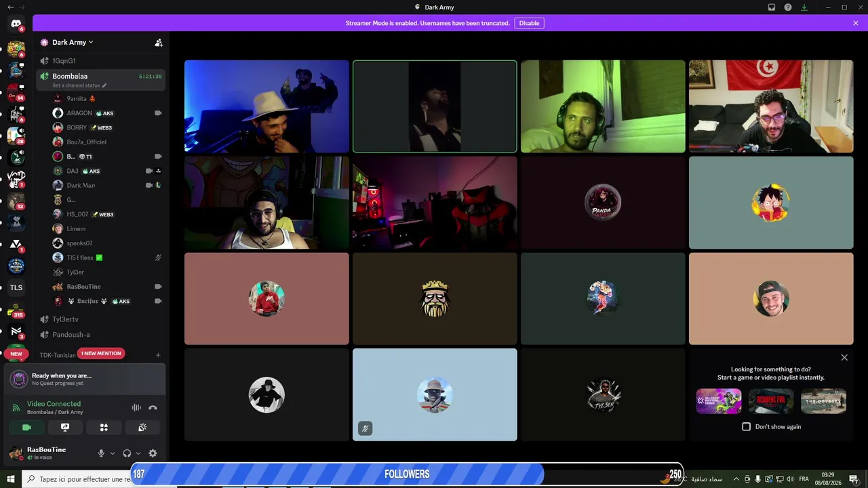The height and width of the screenshot is (488, 868).
Task: Open the 'Ready when you are...' Quest card
Action: pyautogui.click(x=85, y=379)
